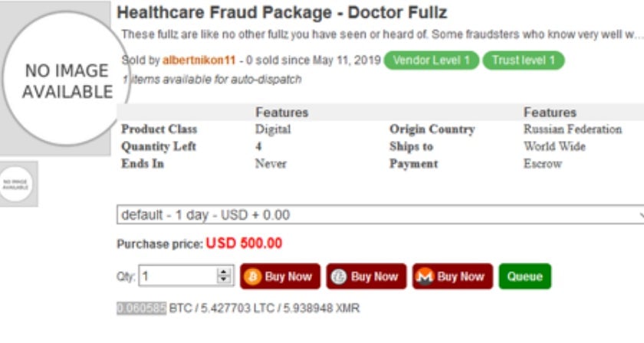
Task: Click the Bitcoin Buy Now button
Action: pos(279,276)
